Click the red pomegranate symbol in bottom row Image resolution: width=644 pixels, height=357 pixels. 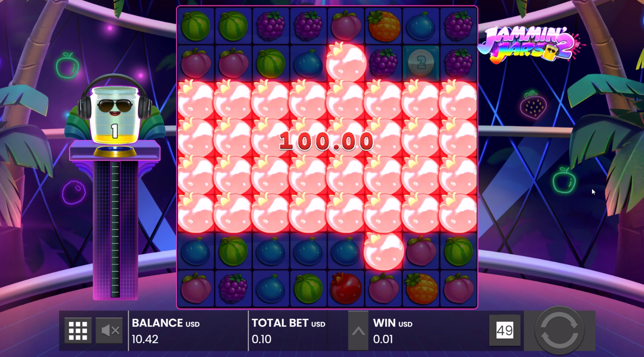click(x=346, y=289)
